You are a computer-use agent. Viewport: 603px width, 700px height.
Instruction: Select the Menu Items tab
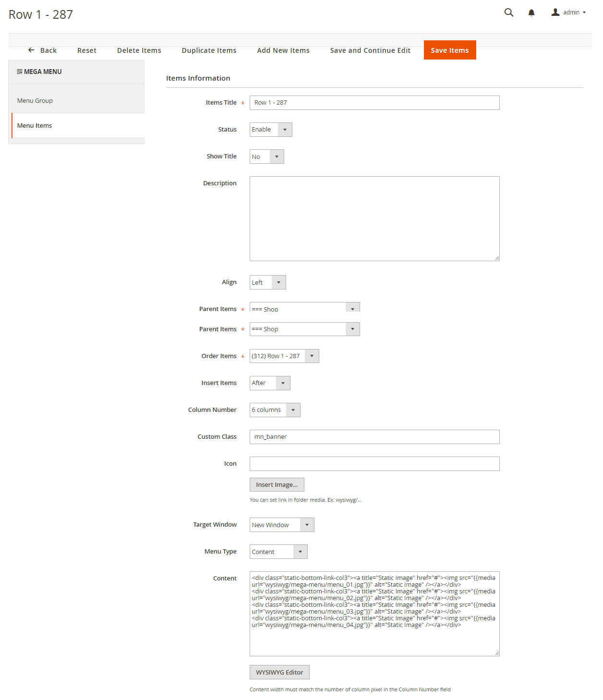click(x=35, y=126)
